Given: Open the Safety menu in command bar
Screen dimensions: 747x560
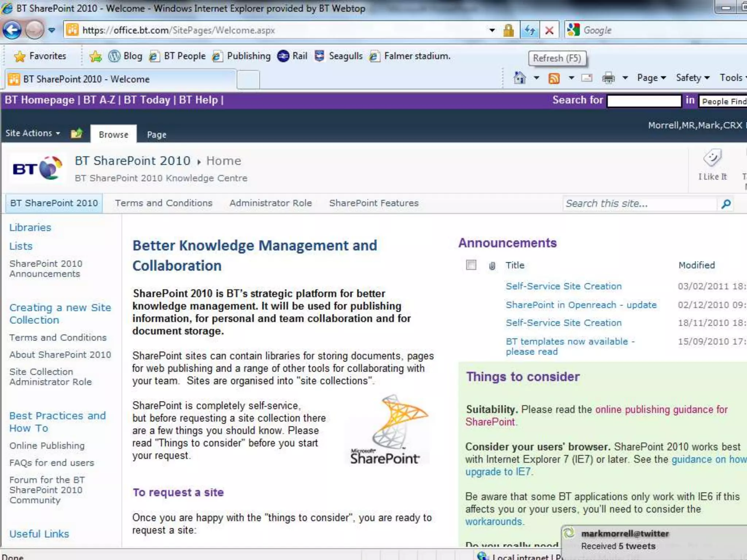Looking at the screenshot, I should click(x=692, y=78).
